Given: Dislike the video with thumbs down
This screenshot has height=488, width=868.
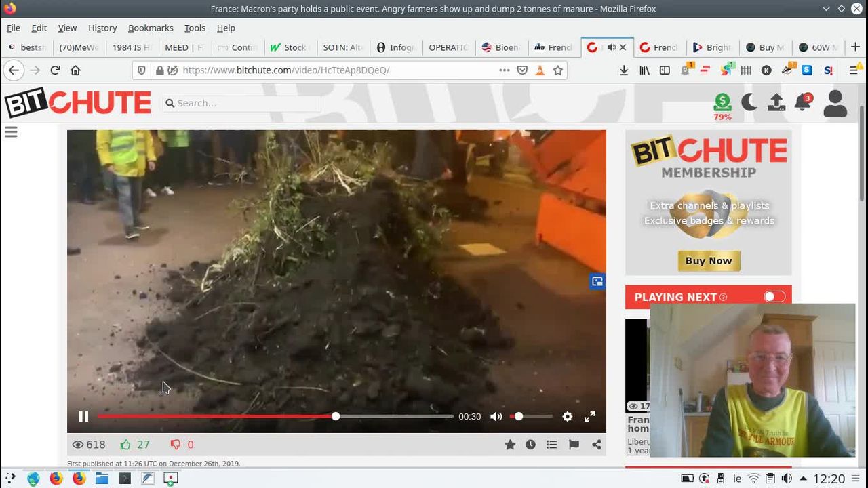Looking at the screenshot, I should pos(176,445).
